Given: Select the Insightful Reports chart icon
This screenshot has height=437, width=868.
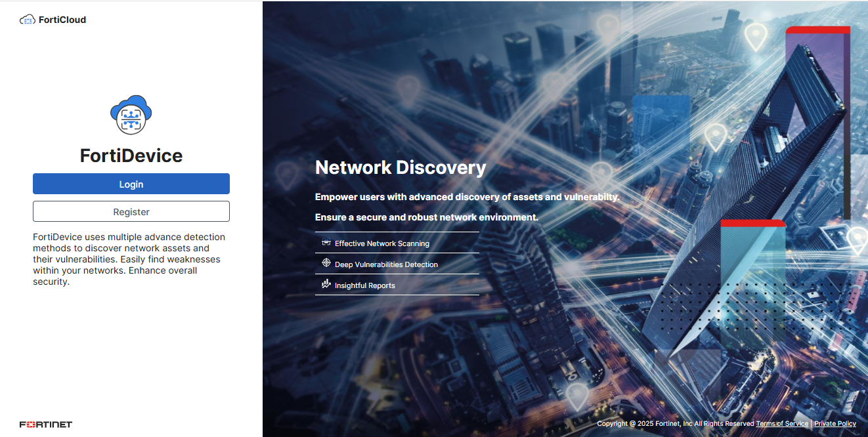Looking at the screenshot, I should [326, 284].
